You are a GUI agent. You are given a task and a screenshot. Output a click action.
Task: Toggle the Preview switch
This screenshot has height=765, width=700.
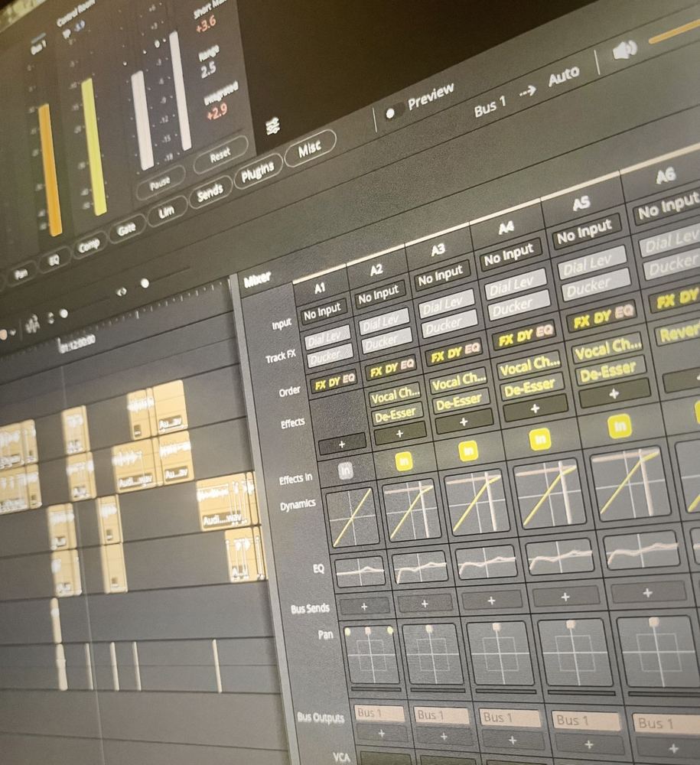pos(392,112)
